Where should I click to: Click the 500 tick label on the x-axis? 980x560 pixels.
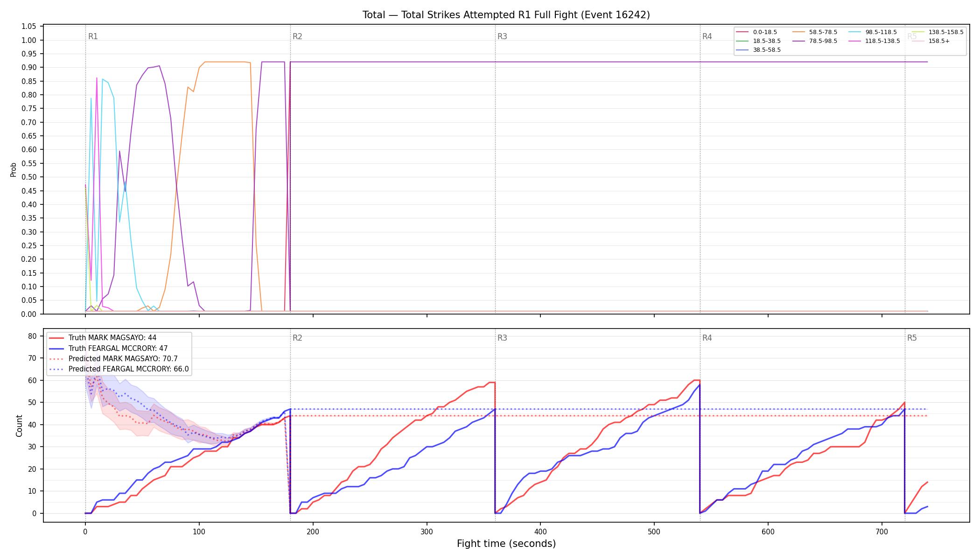(x=654, y=532)
